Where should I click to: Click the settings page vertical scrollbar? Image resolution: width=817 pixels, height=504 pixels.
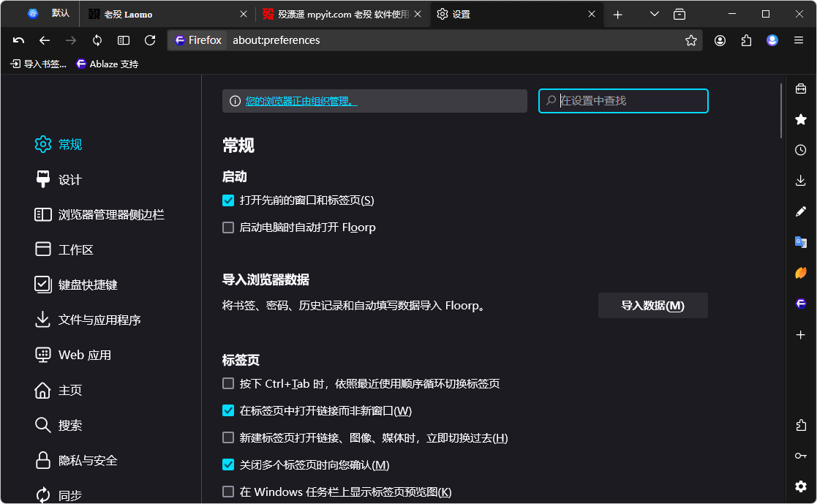[781, 111]
